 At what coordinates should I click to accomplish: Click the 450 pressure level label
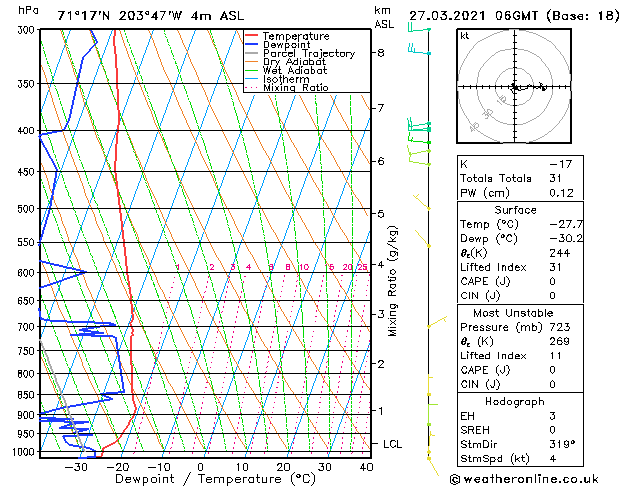click(28, 172)
